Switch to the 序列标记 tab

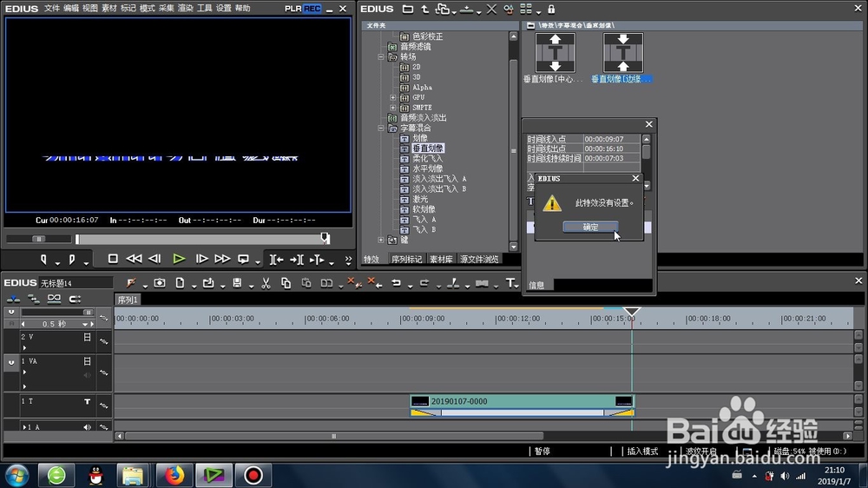(x=407, y=260)
